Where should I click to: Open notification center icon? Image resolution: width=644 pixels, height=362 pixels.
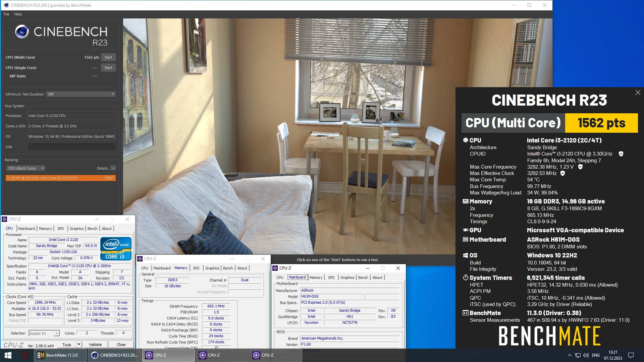coord(631,355)
